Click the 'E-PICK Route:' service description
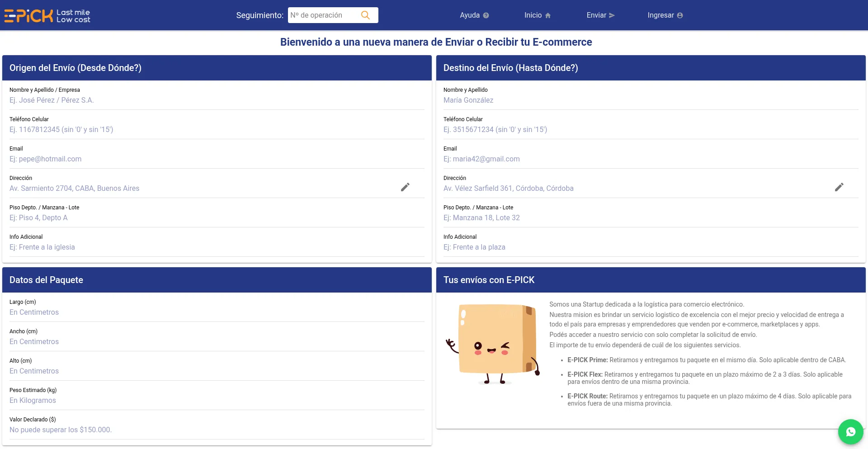This screenshot has height=449, width=868. [x=710, y=400]
